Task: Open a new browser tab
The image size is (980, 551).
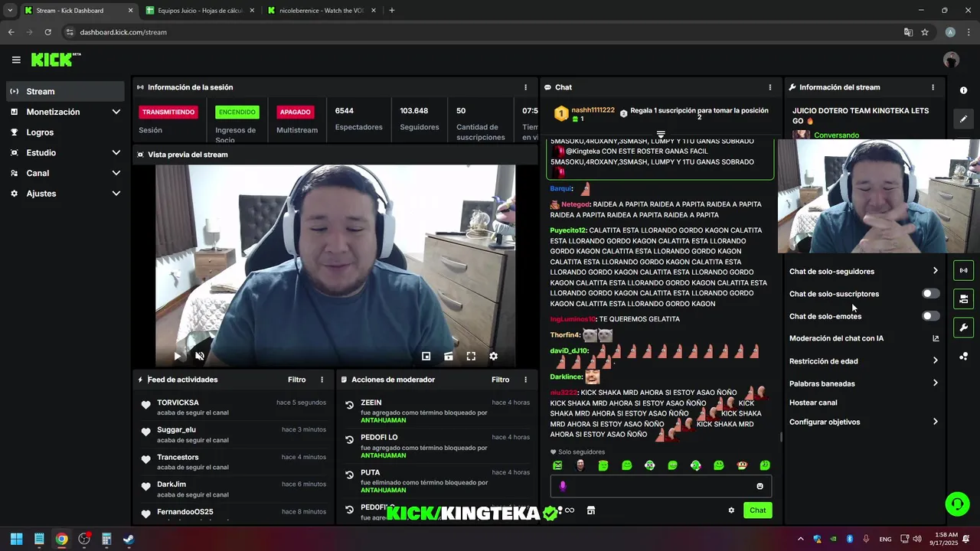Action: pyautogui.click(x=392, y=11)
